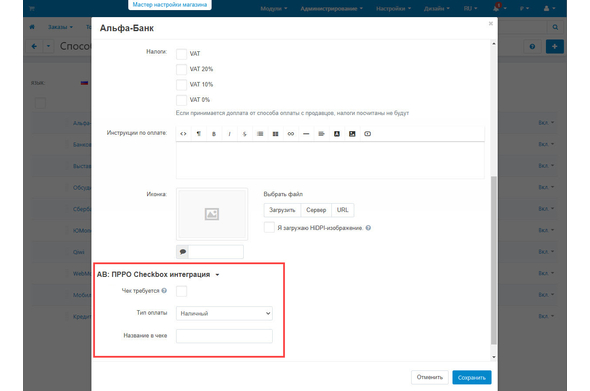Open the paragraph format tool in the editor
This screenshot has height=391, width=590.
click(199, 134)
